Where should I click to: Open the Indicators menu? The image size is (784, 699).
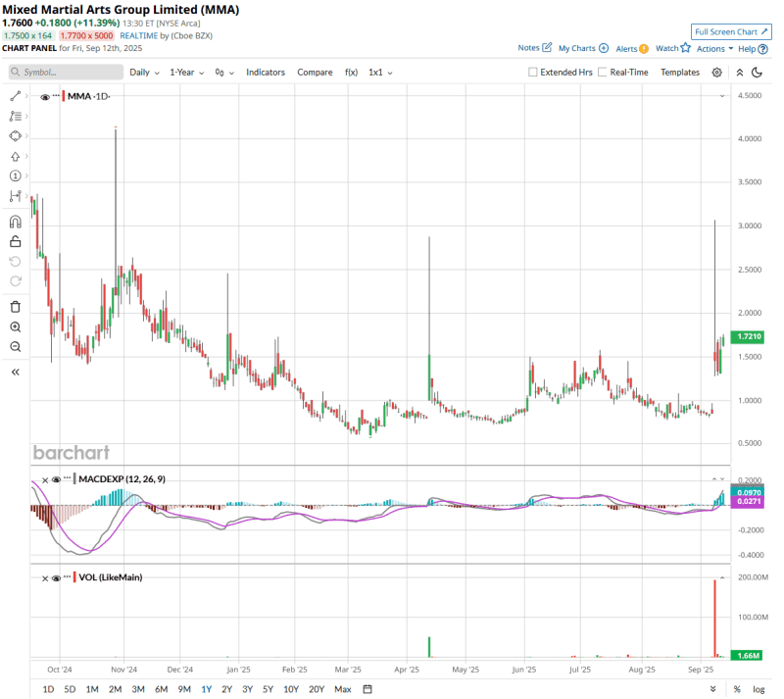[x=265, y=73]
